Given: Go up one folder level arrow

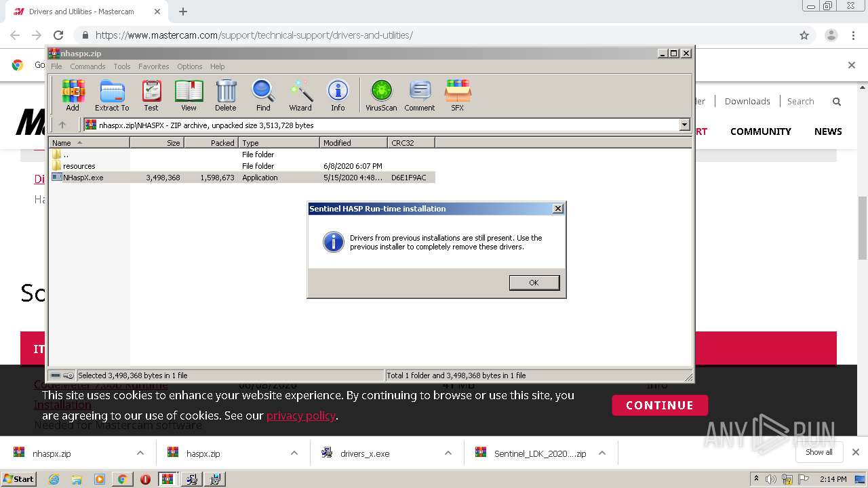Looking at the screenshot, I should (62, 125).
